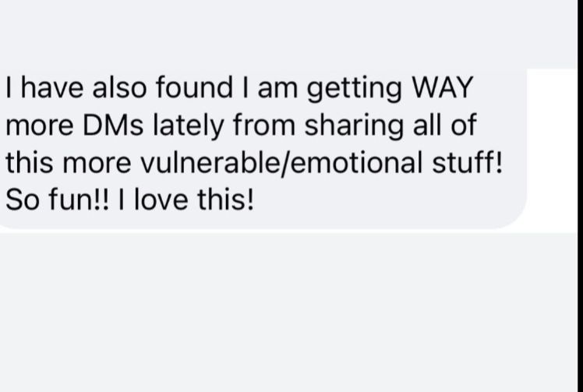Click the word "DMs" in the message

pos(113,125)
